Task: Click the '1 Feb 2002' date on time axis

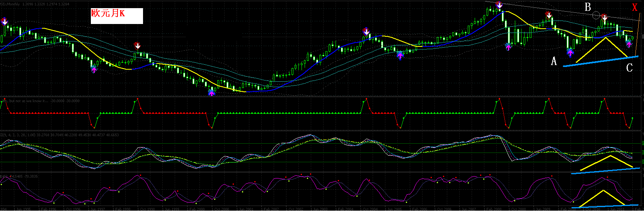Action: [x=270, y=209]
